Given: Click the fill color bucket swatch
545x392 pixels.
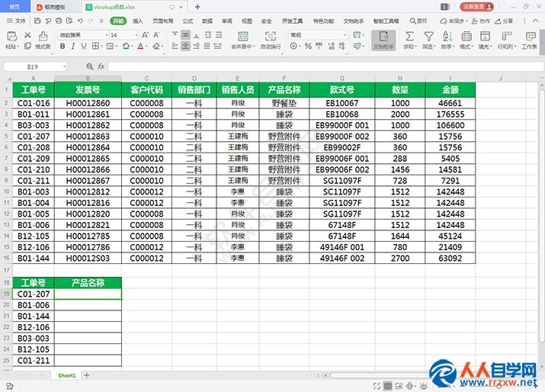Looking at the screenshot, I should point(126,46).
